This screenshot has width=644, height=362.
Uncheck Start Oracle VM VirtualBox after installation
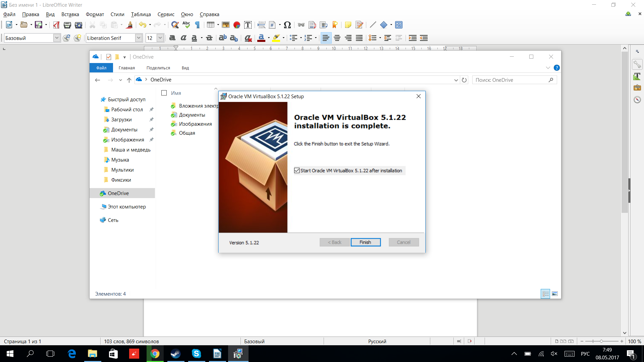coord(297,171)
